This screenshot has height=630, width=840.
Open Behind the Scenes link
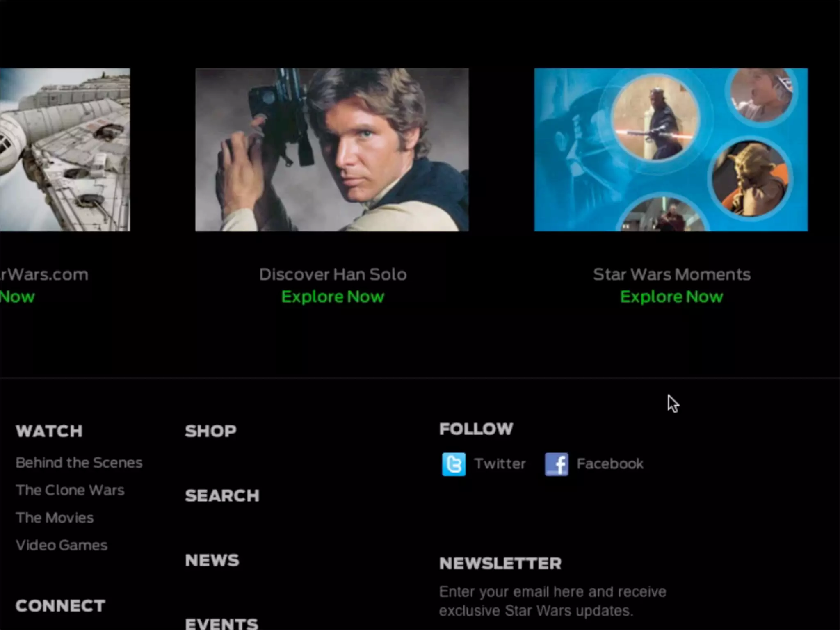[79, 463]
